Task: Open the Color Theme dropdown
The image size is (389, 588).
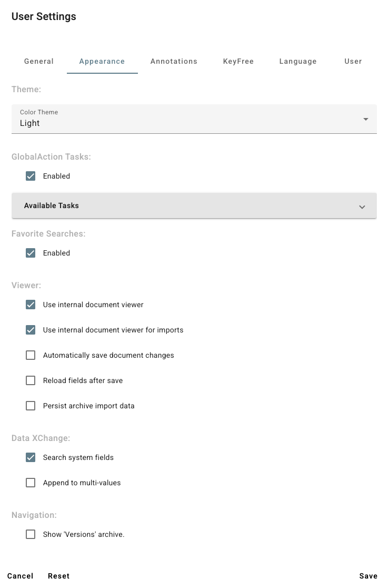Action: tap(194, 119)
